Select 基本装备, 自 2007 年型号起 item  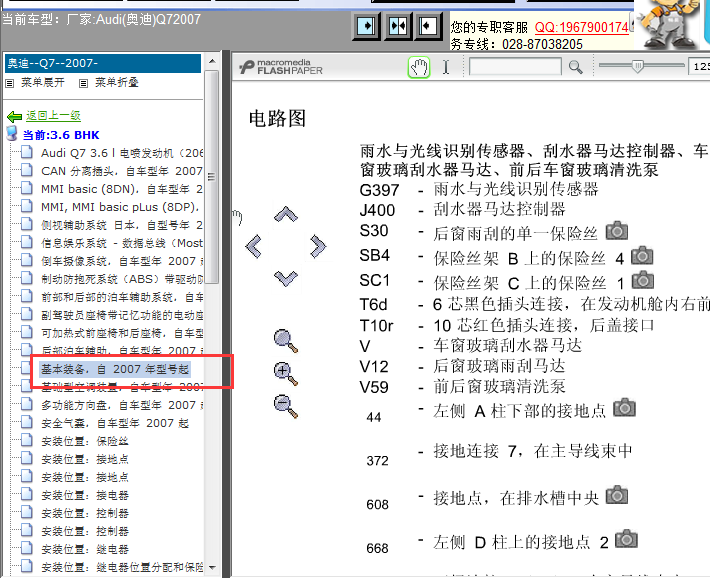click(x=115, y=369)
